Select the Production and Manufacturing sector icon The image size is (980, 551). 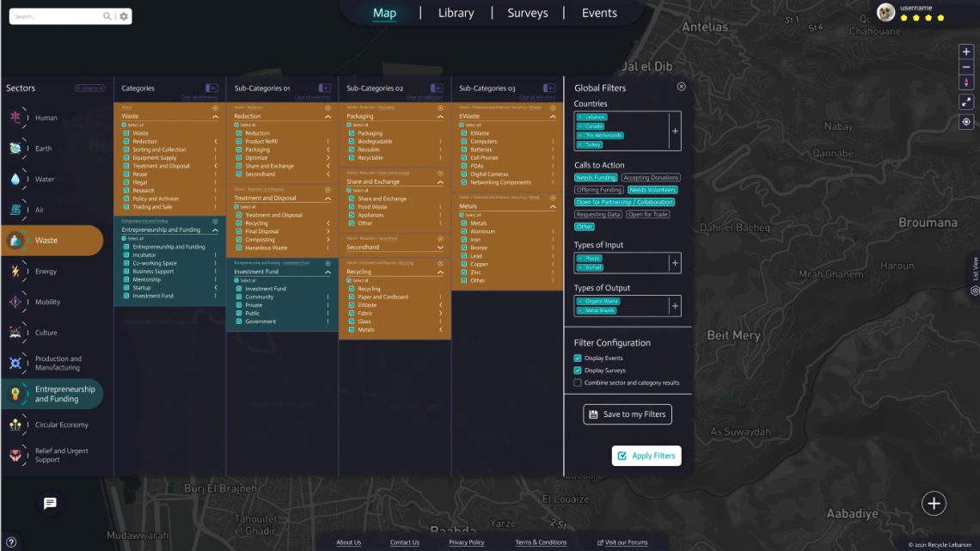point(15,363)
